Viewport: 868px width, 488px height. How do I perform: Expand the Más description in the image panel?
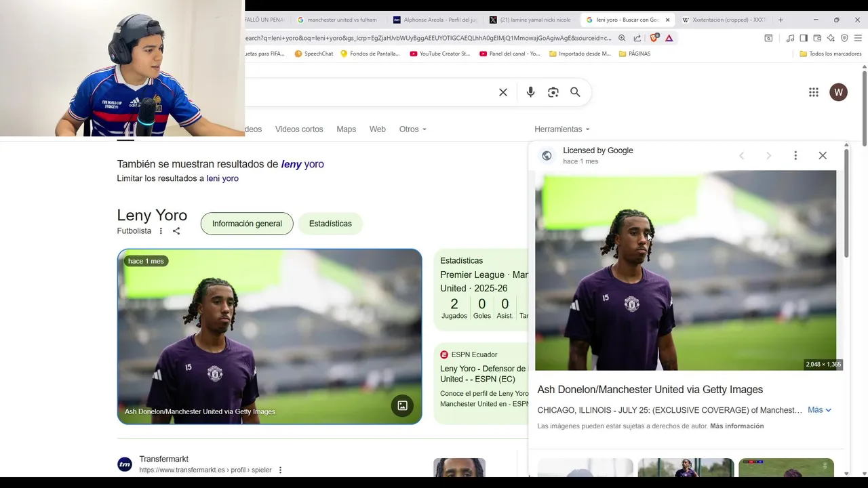819,410
